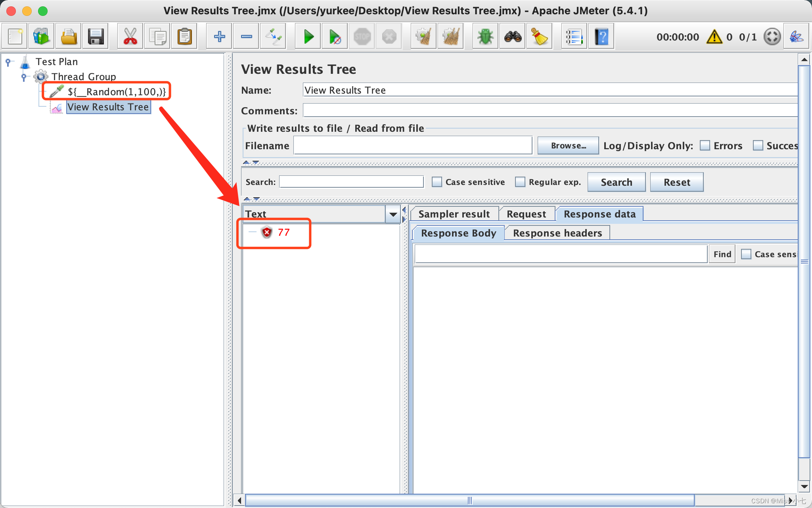
Task: Select the Response headers sub-tab
Action: tap(557, 233)
